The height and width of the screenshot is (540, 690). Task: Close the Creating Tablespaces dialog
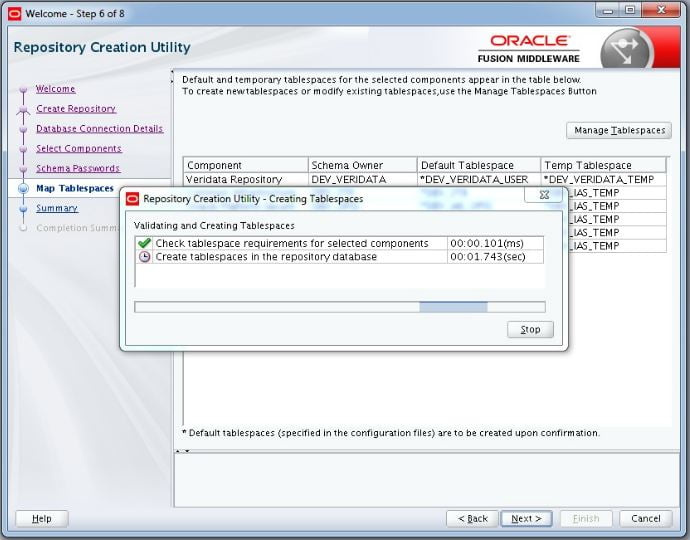pos(544,195)
